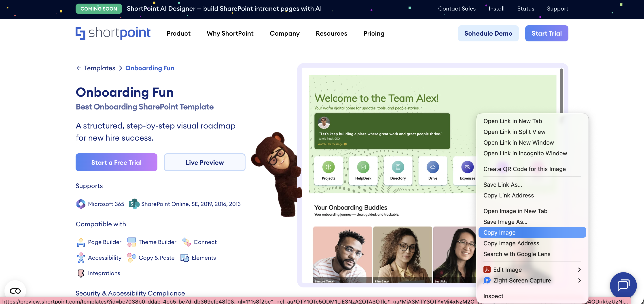Click the Connect icon
The image size is (644, 304).
pos(186,242)
